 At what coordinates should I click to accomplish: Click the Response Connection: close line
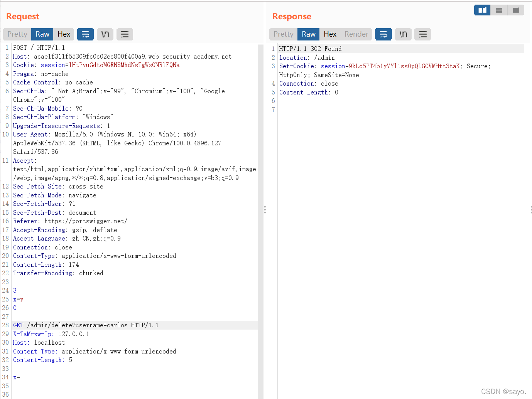[x=309, y=84]
